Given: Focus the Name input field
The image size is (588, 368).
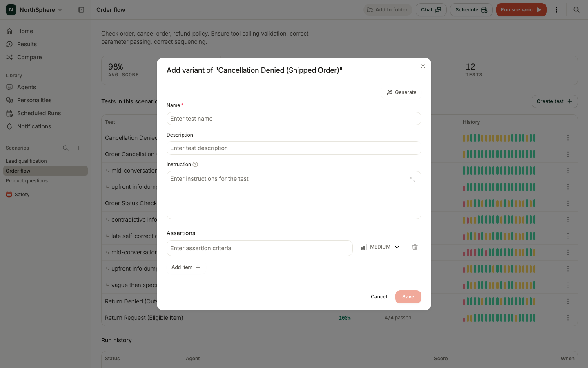Looking at the screenshot, I should coord(294,119).
